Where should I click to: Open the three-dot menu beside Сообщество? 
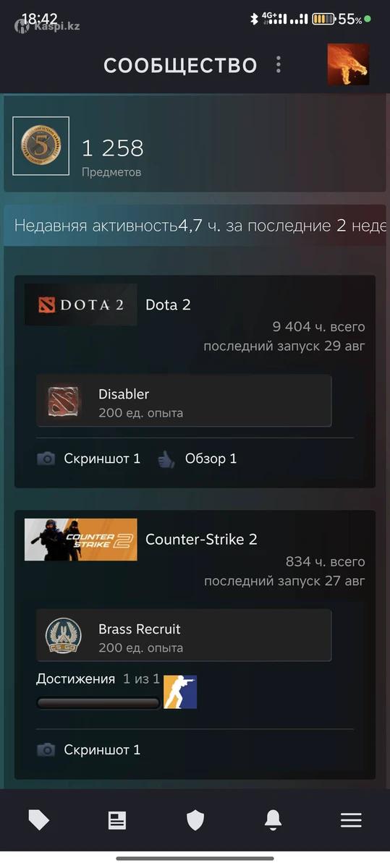coord(279,65)
